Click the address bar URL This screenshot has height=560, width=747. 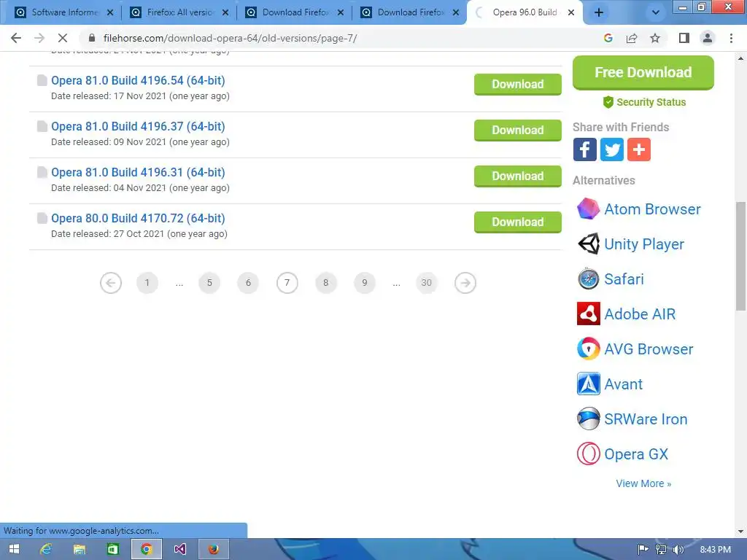(230, 38)
